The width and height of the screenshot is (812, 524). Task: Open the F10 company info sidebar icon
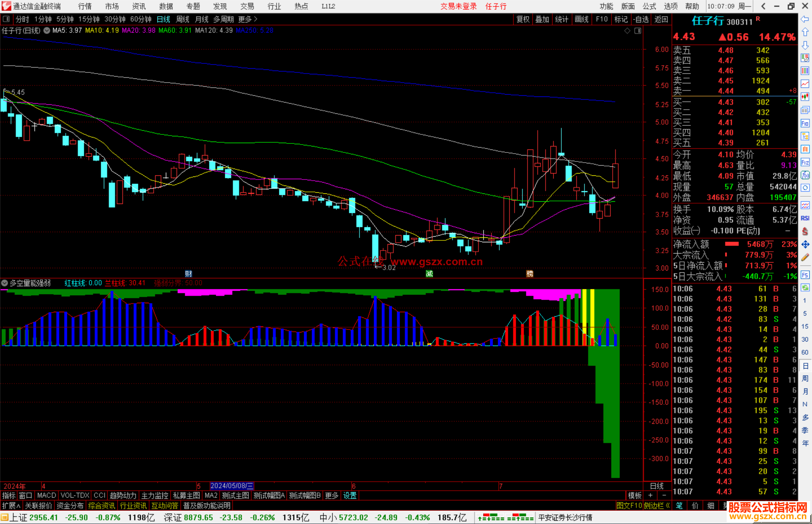click(x=805, y=123)
